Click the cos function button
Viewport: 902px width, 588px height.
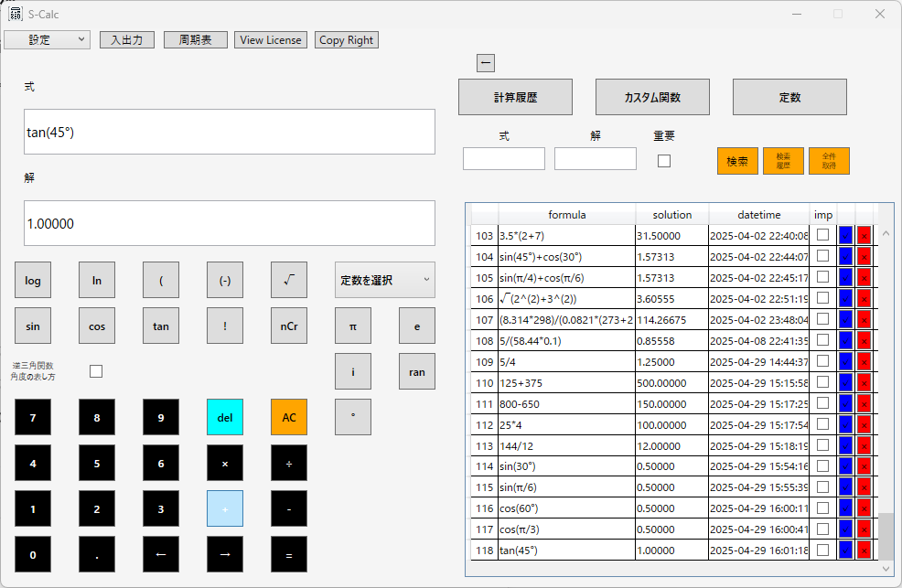(97, 326)
